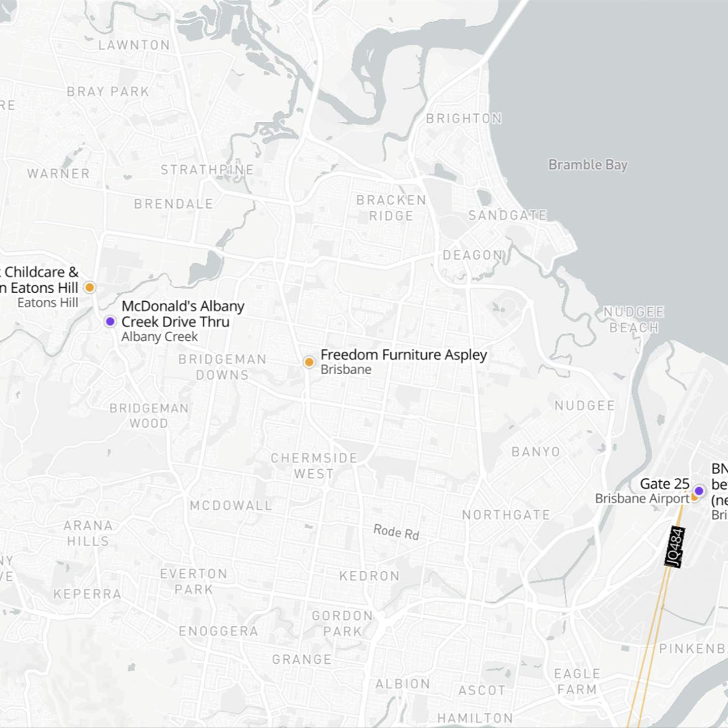728x728 pixels.
Task: Select the orange Eatons Hill childcare marker
Action: tap(89, 287)
